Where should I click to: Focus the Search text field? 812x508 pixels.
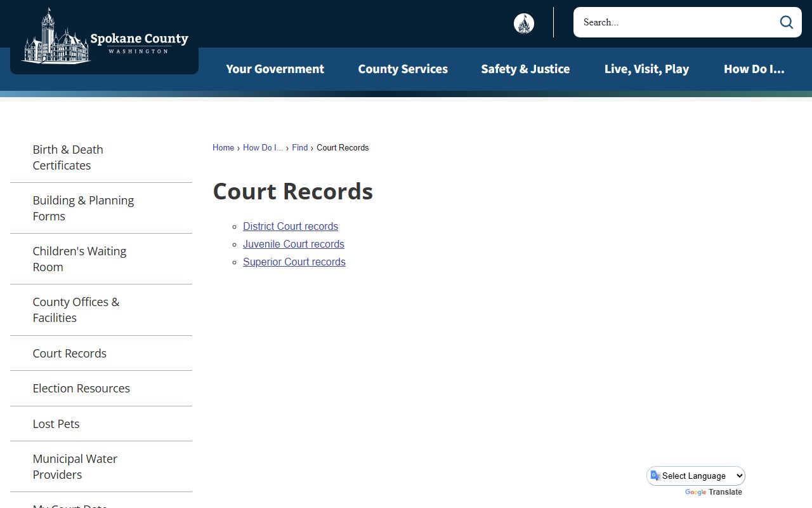[676, 22]
